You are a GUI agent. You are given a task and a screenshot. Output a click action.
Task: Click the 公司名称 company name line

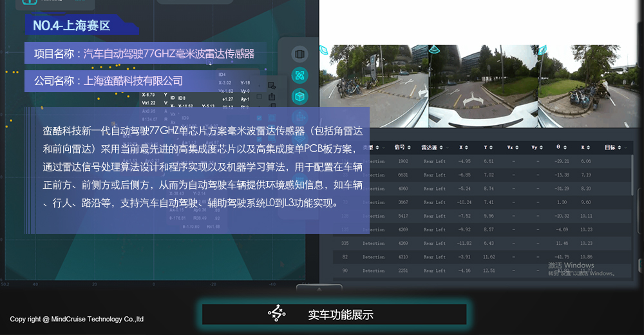[x=108, y=81]
